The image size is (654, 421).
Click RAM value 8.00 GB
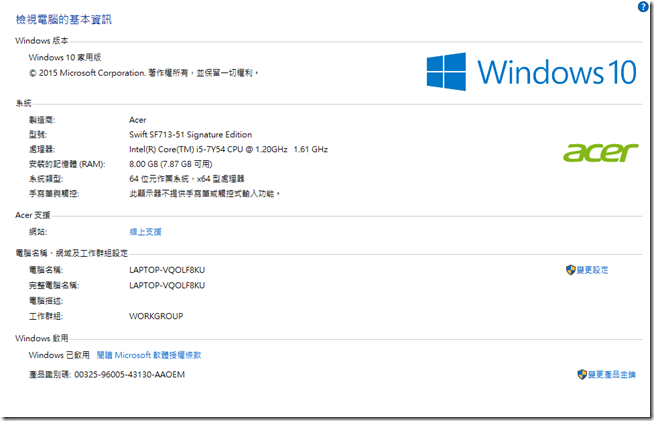click(171, 164)
